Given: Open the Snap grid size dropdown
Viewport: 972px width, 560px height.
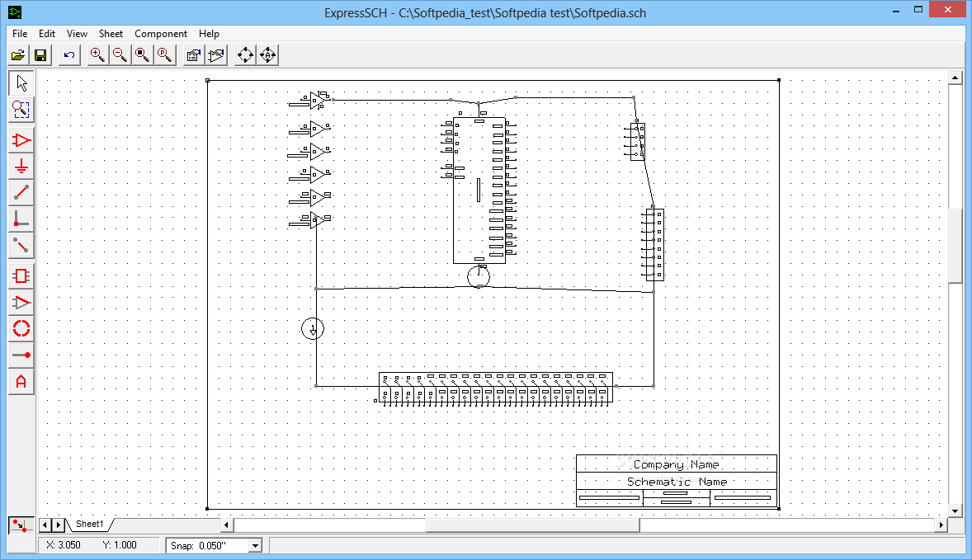Looking at the screenshot, I should [x=255, y=546].
